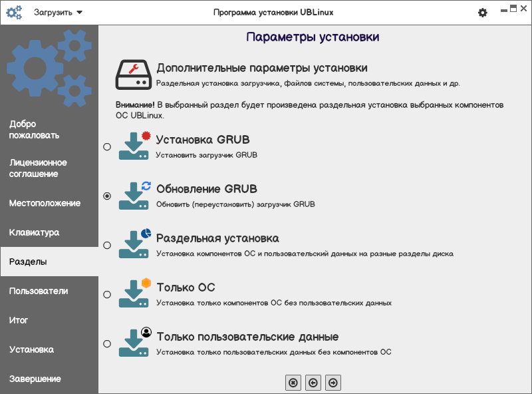Click the Раздельная установка heading text

click(x=217, y=238)
